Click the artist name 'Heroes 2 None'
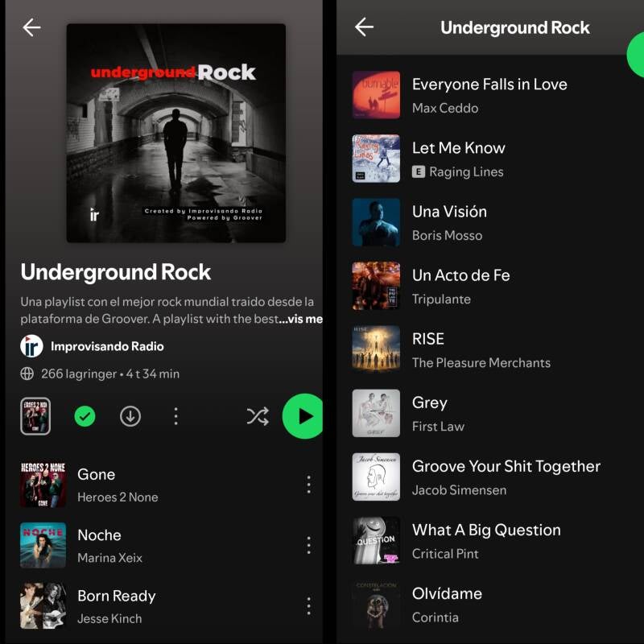This screenshot has width=644, height=644. pyautogui.click(x=118, y=497)
